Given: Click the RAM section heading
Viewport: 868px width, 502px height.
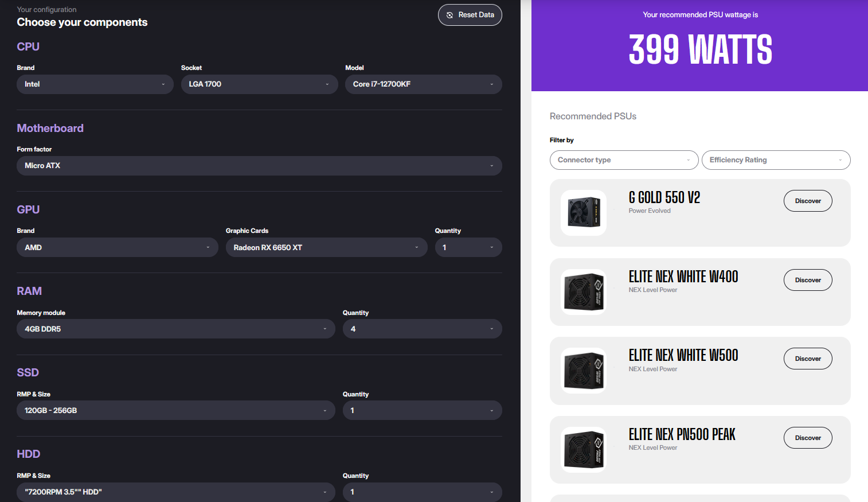Looking at the screenshot, I should coord(29,291).
